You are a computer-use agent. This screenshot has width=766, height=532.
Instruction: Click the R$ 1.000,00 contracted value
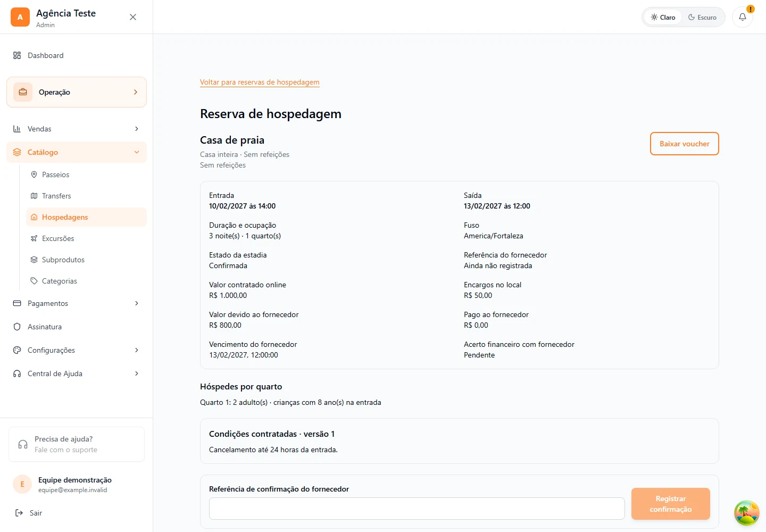pyautogui.click(x=228, y=295)
